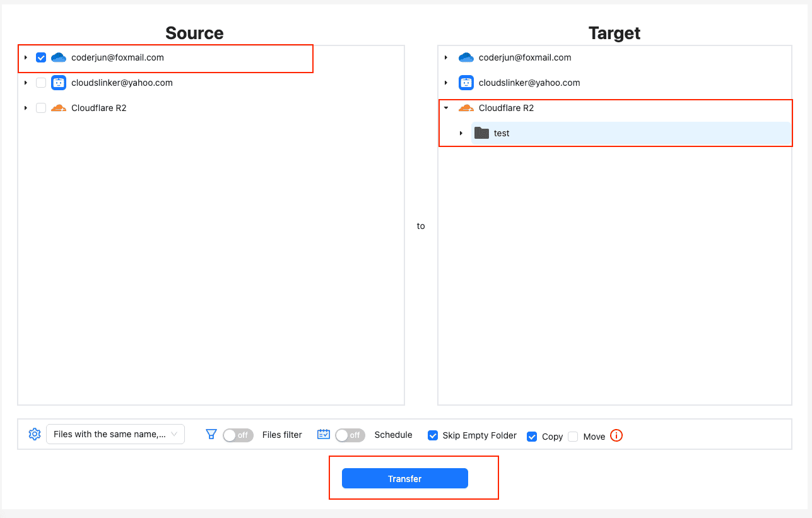Click the Cloudflare R2 icon in Source
This screenshot has height=518, width=812.
[59, 108]
